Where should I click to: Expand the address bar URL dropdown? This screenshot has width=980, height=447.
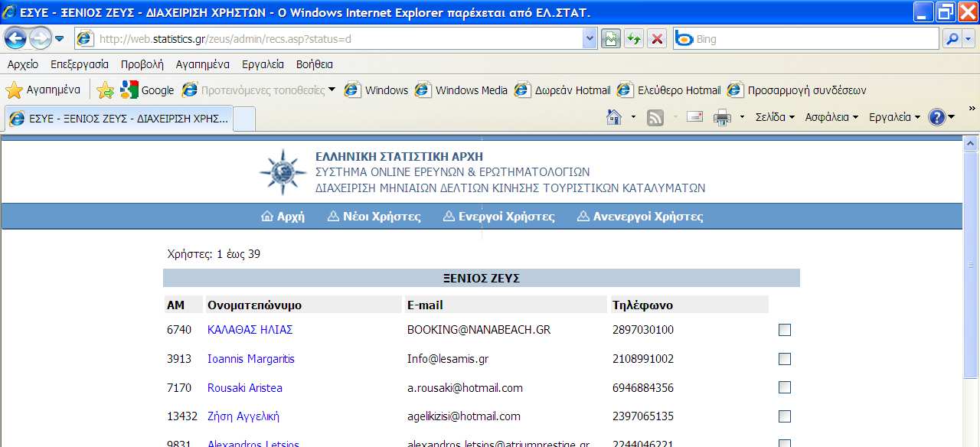coord(590,38)
